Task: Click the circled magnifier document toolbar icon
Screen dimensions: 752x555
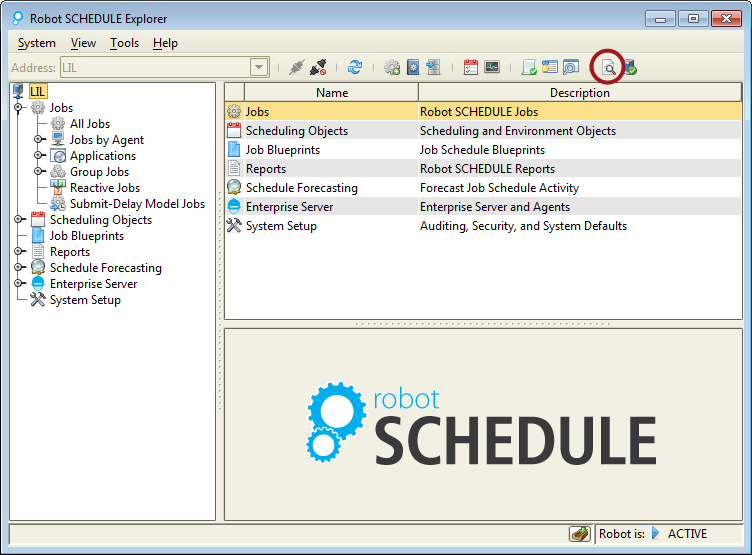Action: click(607, 68)
